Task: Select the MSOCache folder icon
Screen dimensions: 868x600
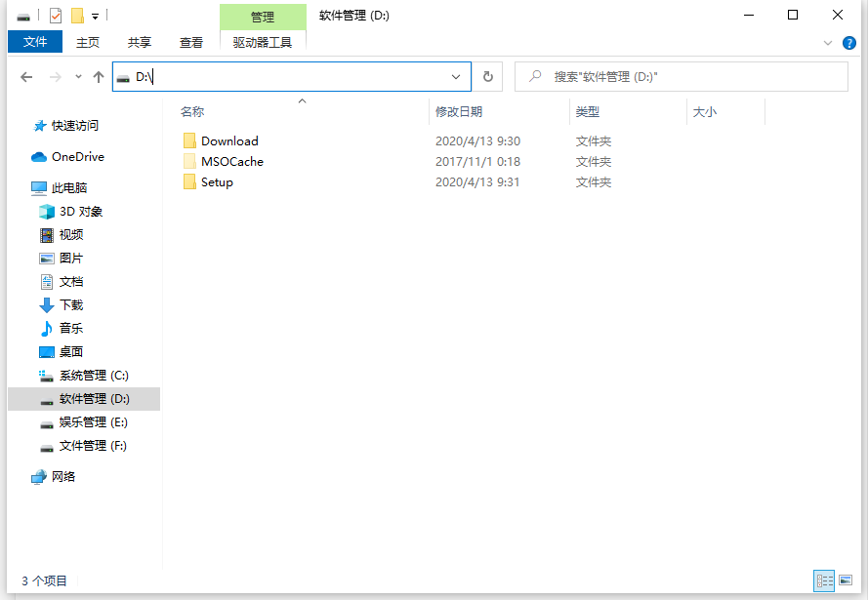Action: point(189,161)
